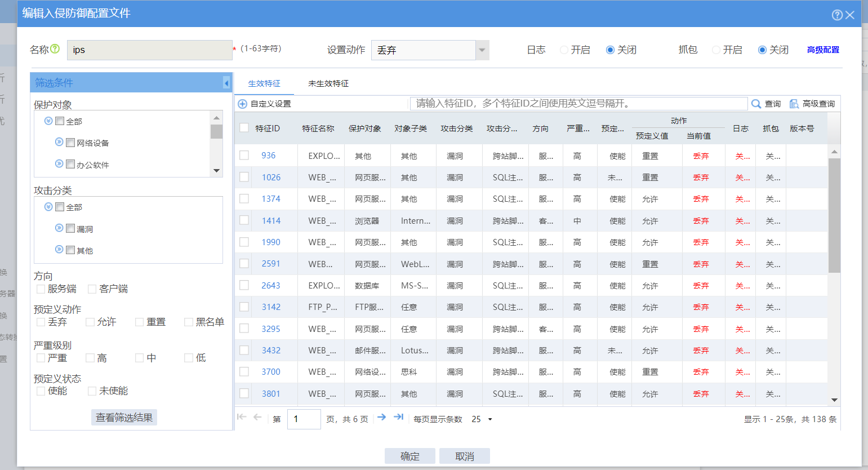The height and width of the screenshot is (470, 868).
Task: Click 思科 cell in row 3700
Action: click(409, 372)
